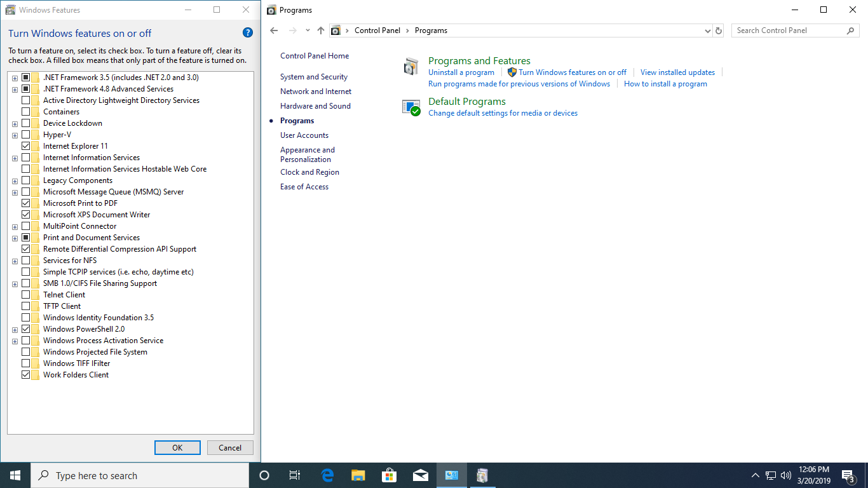Uncheck Microsoft Print to PDF
868x488 pixels.
[x=26, y=203]
